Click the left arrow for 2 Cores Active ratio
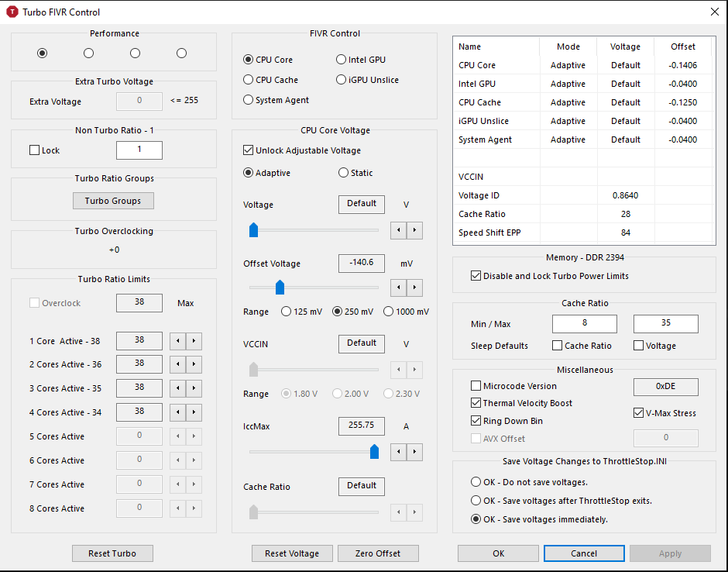 177,365
